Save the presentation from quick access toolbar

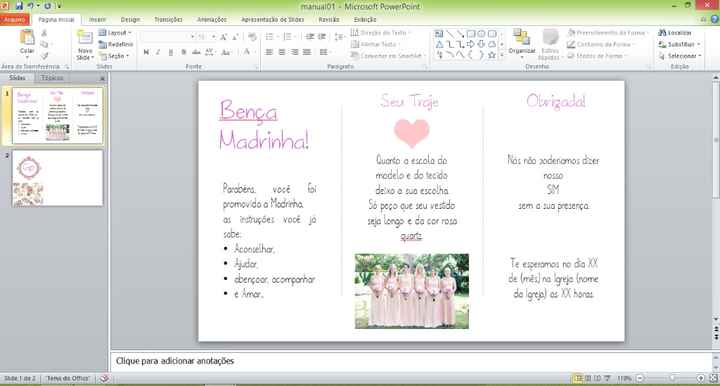coord(19,6)
